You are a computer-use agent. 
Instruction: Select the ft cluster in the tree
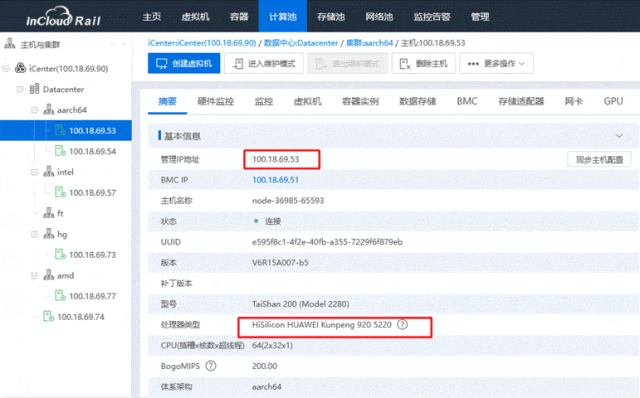(60, 213)
